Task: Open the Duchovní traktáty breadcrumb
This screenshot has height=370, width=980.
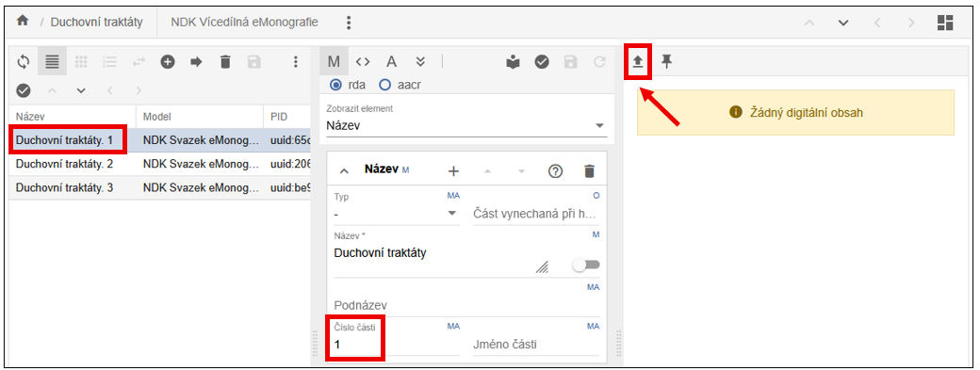Action: coord(96,23)
